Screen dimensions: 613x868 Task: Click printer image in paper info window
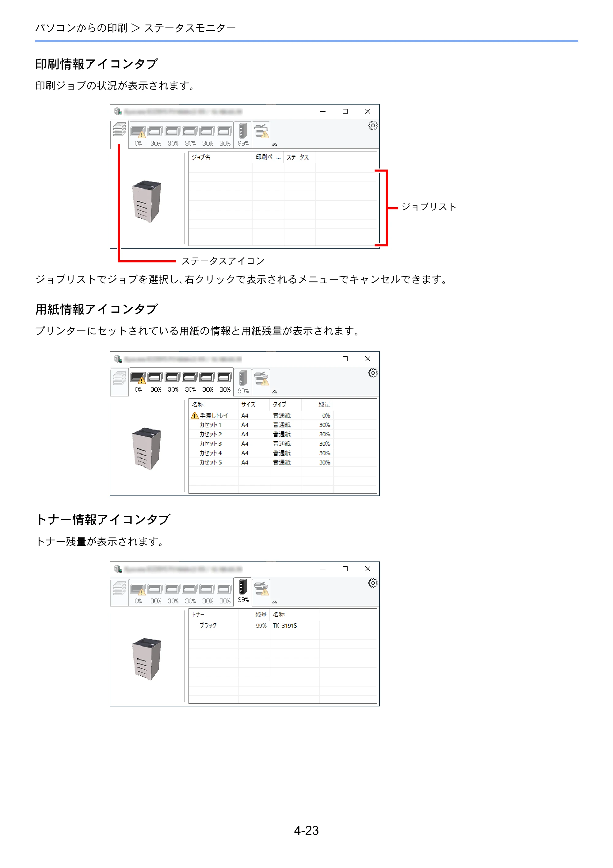tap(147, 449)
